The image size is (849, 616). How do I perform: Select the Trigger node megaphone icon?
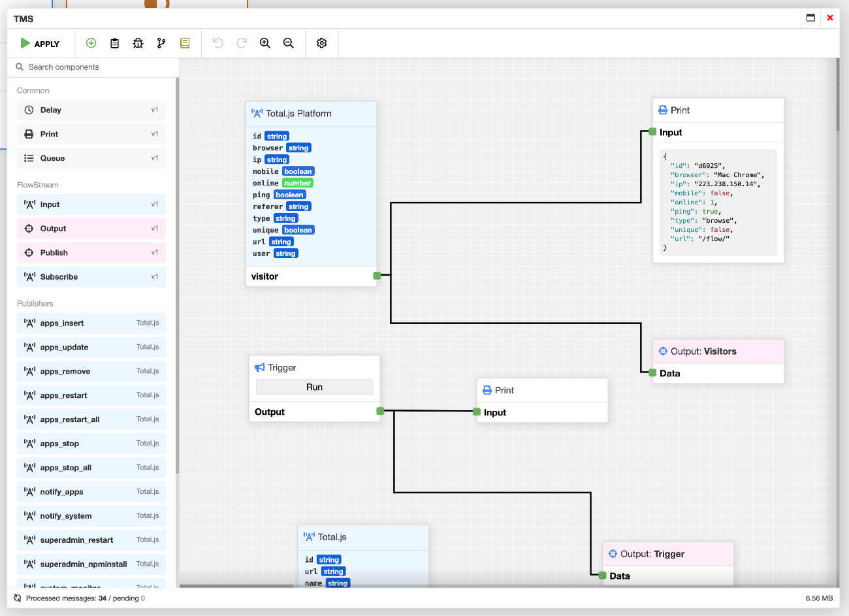[259, 368]
